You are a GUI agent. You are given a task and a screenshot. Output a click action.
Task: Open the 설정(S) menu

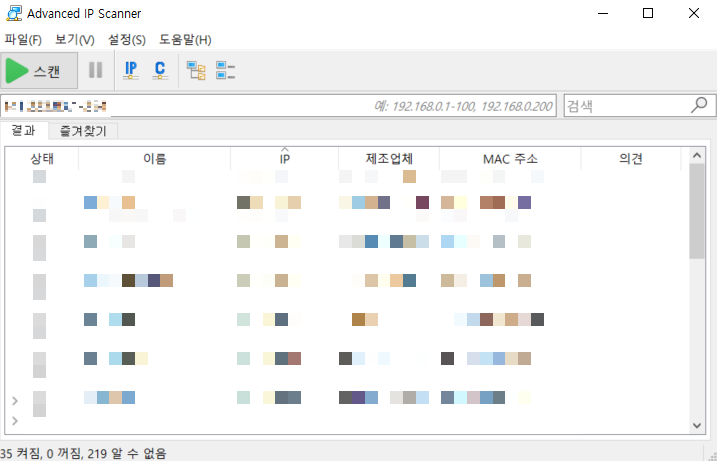pyautogui.click(x=127, y=40)
